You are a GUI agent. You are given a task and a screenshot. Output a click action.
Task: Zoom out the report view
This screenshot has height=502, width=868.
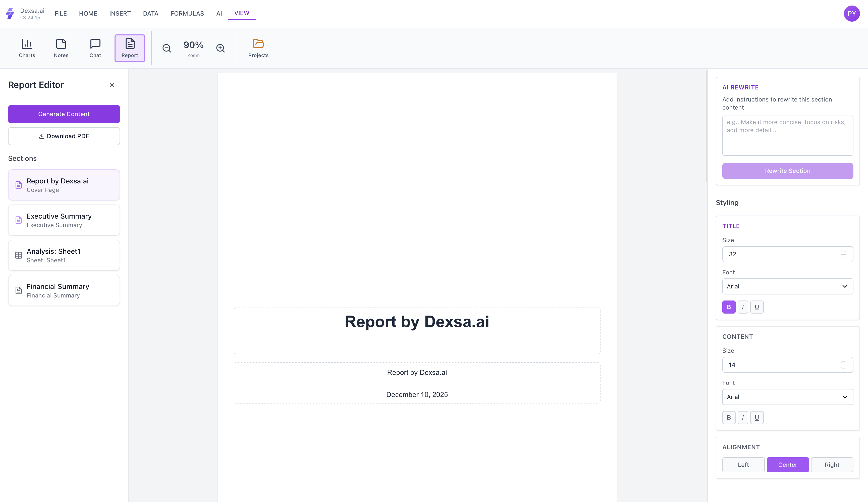tap(167, 48)
